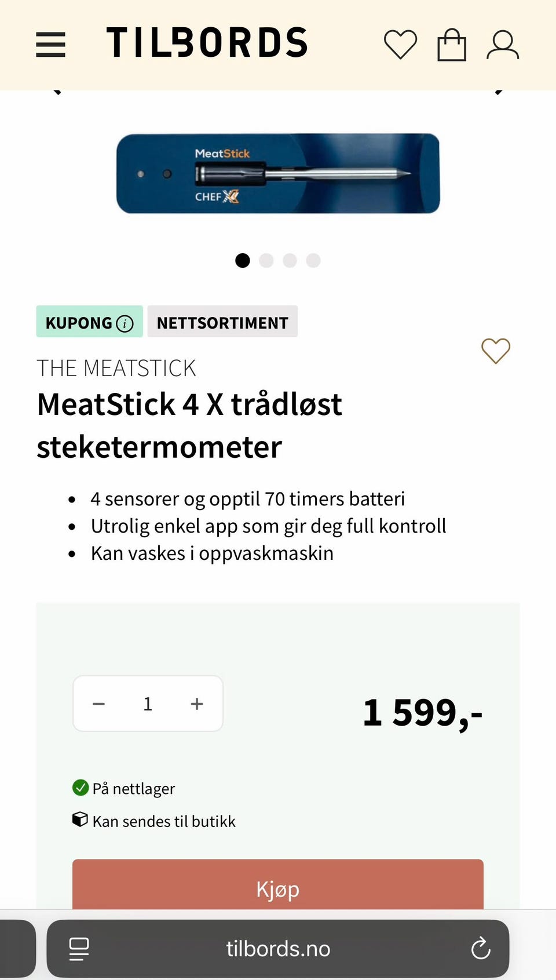Select the second carousel dot
This screenshot has width=556, height=980.
(x=266, y=261)
